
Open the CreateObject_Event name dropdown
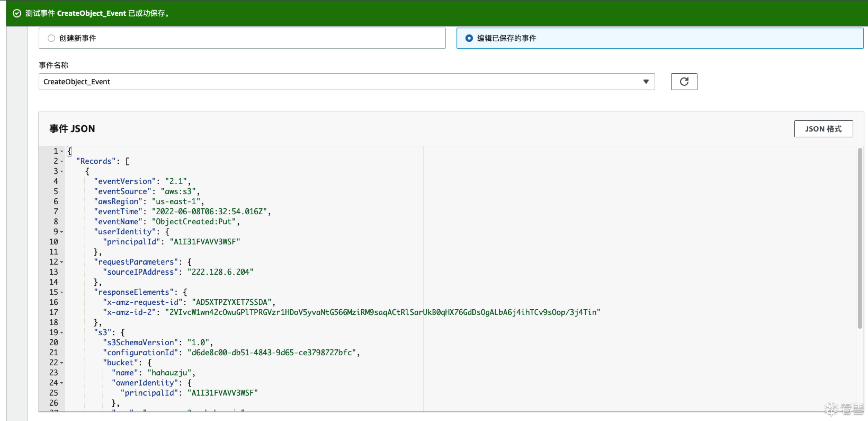click(x=346, y=82)
